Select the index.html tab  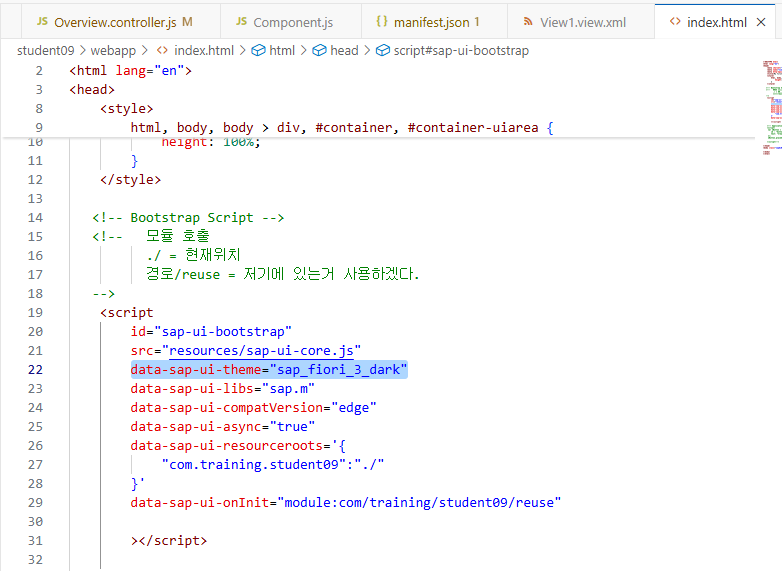[x=717, y=22]
